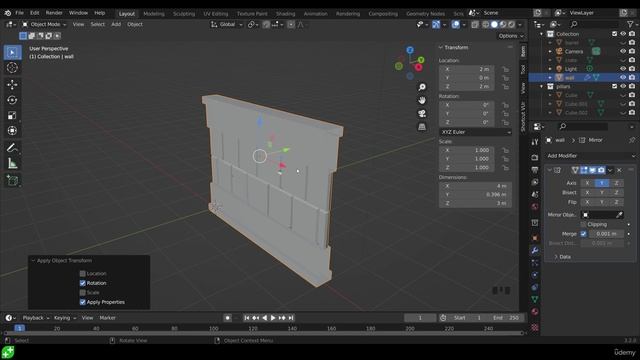Switch perspective/orthographic grid icon
This screenshot has height=360, width=640.
point(422,127)
